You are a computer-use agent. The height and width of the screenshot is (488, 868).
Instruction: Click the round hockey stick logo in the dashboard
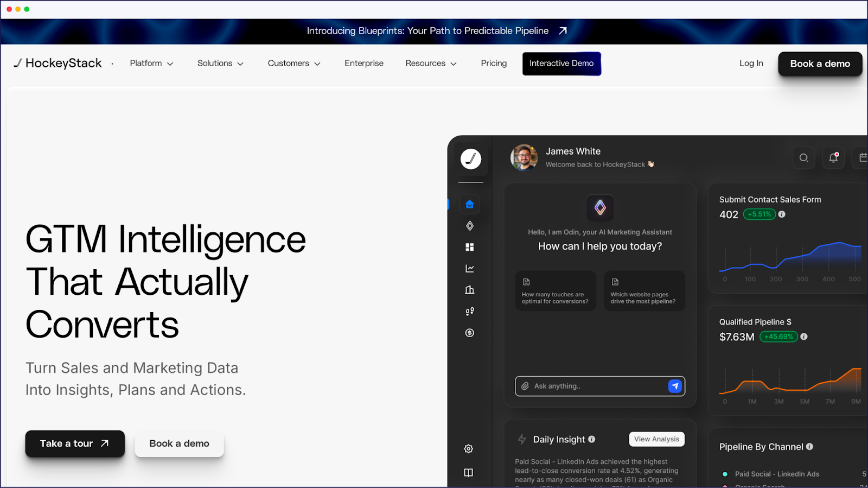471,159
